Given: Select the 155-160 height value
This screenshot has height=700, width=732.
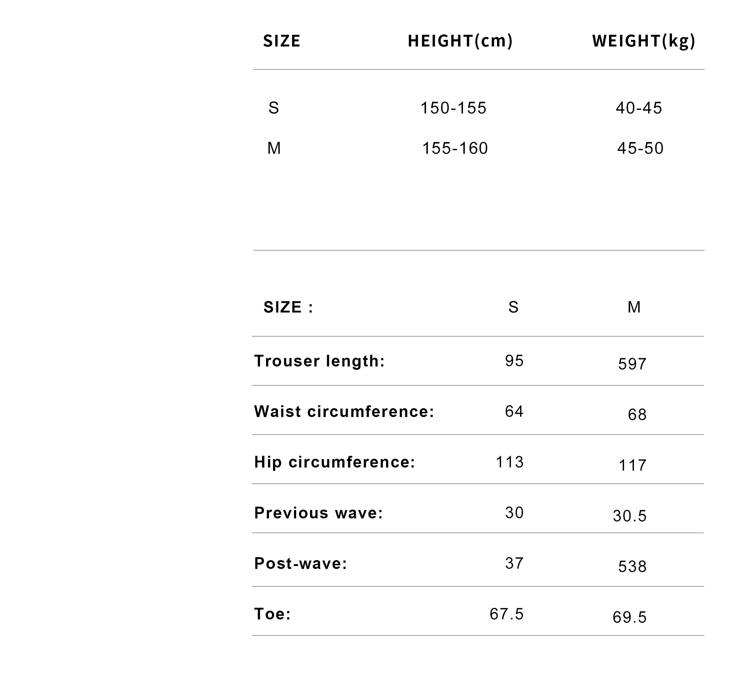Looking at the screenshot, I should click(x=455, y=149).
